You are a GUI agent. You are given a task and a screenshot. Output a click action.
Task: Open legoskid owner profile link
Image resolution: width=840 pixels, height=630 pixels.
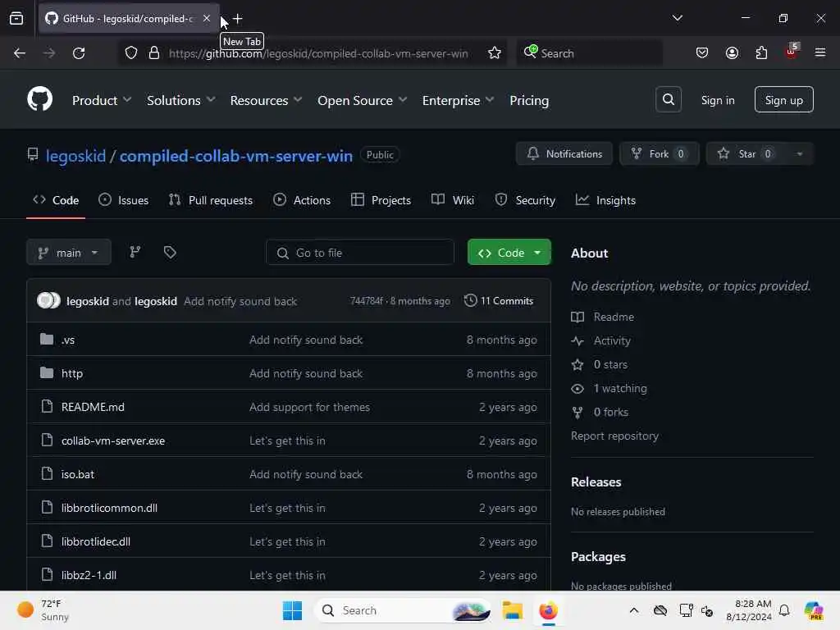pyautogui.click(x=75, y=156)
